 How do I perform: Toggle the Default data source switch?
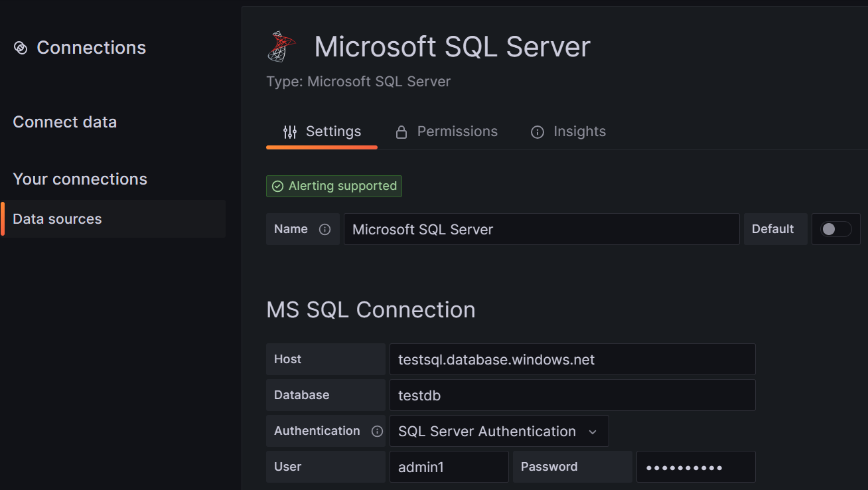pyautogui.click(x=836, y=229)
